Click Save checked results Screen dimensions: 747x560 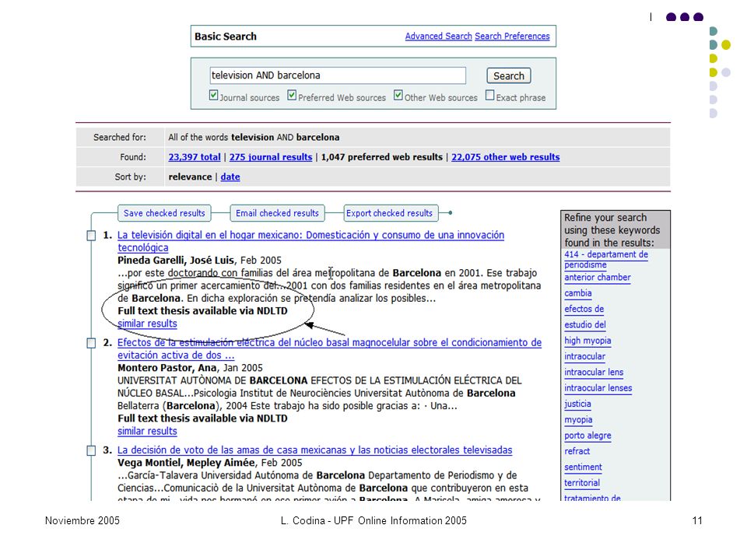[164, 213]
